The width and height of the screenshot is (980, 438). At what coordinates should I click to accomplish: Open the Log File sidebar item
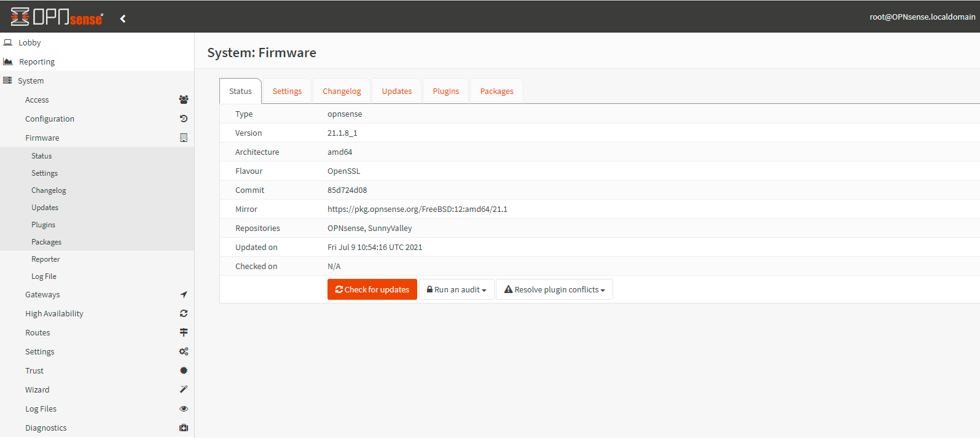click(97, 276)
